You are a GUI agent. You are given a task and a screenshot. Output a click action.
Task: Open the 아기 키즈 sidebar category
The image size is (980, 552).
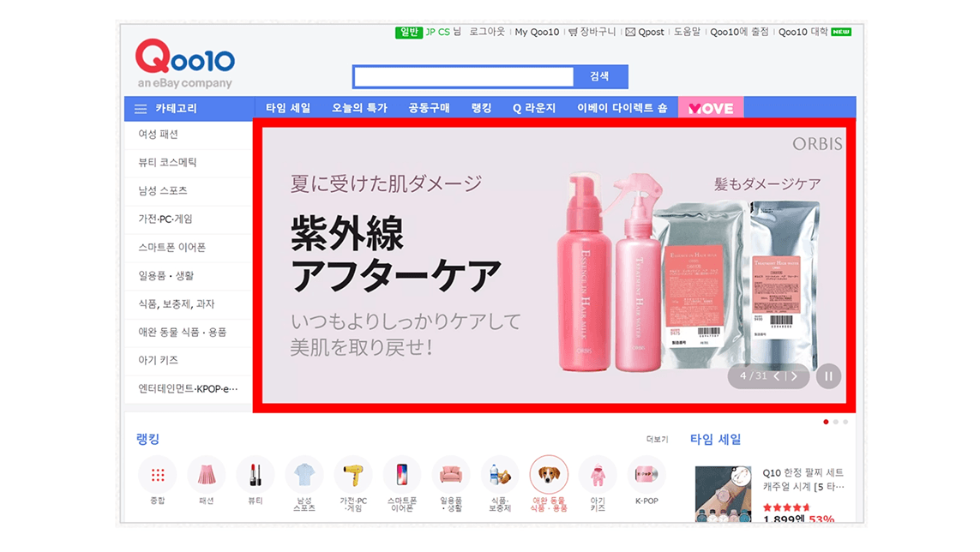(x=188, y=361)
